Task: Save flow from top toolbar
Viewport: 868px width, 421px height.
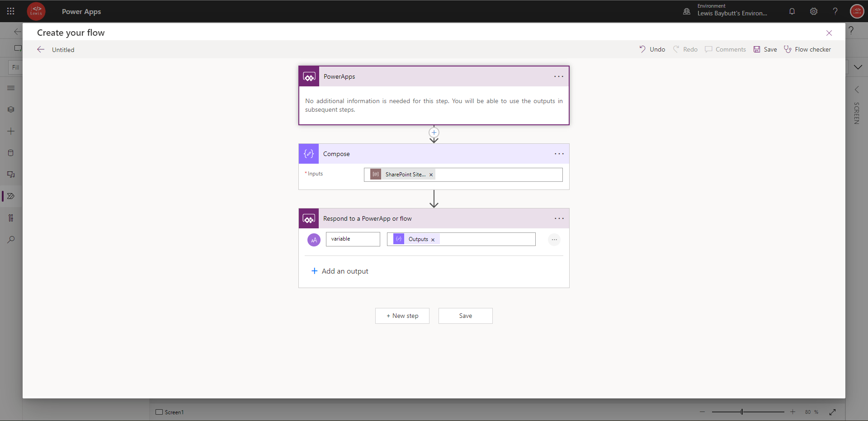Action: coord(765,49)
